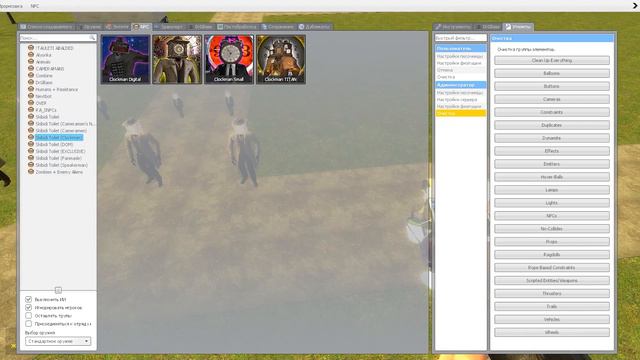The height and width of the screenshot is (360, 640).
Task: Click the Wheels cleanup button
Action: (552, 332)
